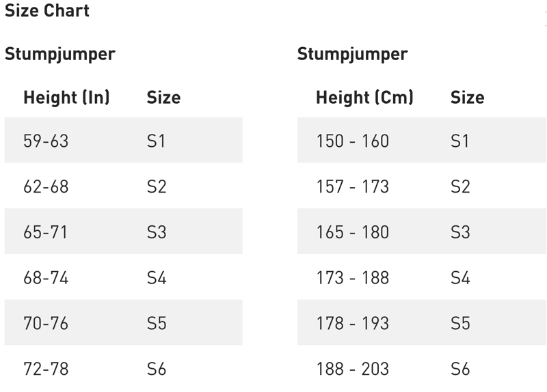Screen dimensions: 547x392
Task: Select the 59-63 height cell
Action: (x=46, y=141)
